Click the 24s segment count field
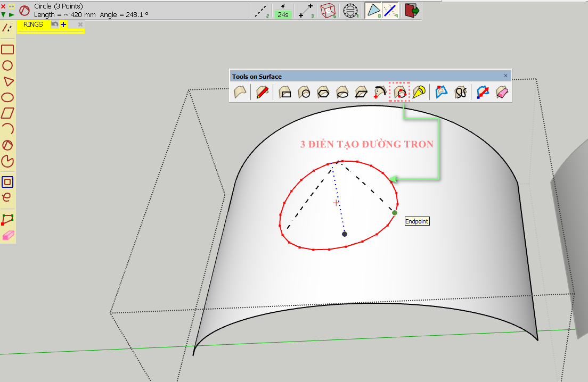The image size is (588, 382). click(283, 15)
